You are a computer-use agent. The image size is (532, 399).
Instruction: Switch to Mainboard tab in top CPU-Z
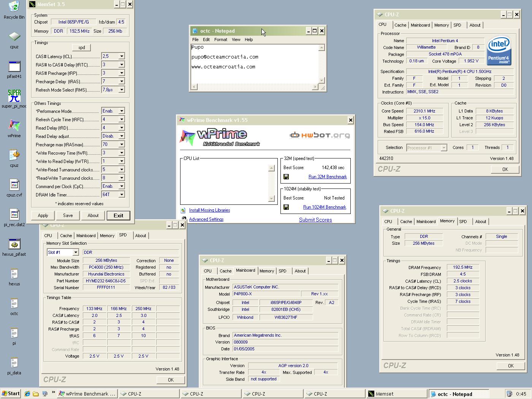point(420,25)
